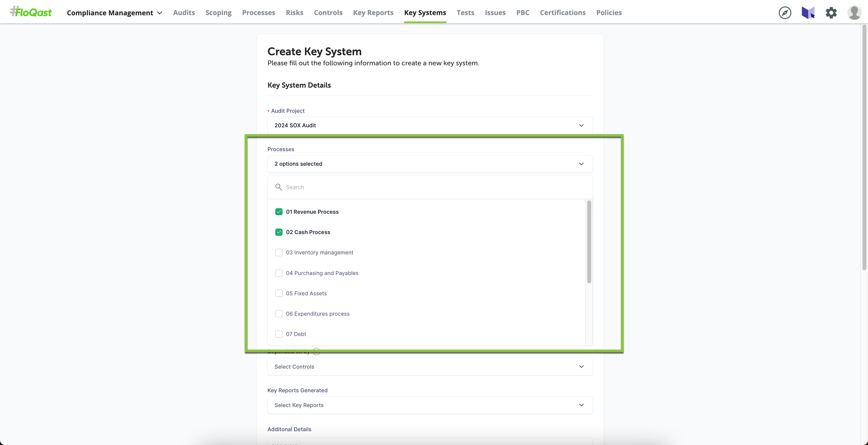Click the page vertical scrollbar
868x445 pixels.
point(864,147)
